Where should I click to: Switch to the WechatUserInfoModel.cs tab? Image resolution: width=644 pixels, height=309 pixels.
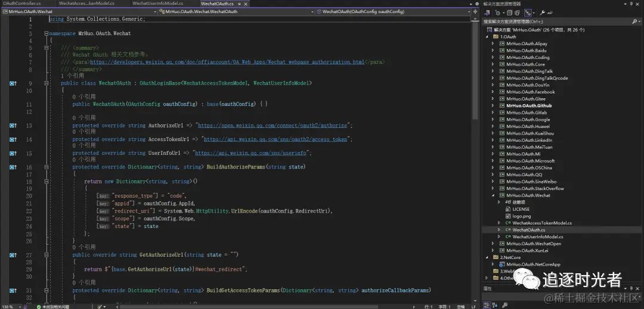point(157,4)
